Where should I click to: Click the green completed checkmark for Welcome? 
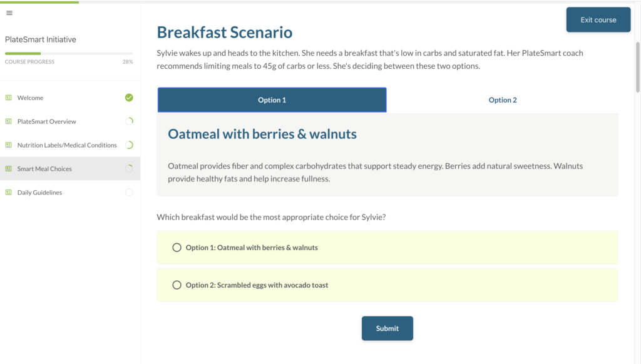click(129, 98)
